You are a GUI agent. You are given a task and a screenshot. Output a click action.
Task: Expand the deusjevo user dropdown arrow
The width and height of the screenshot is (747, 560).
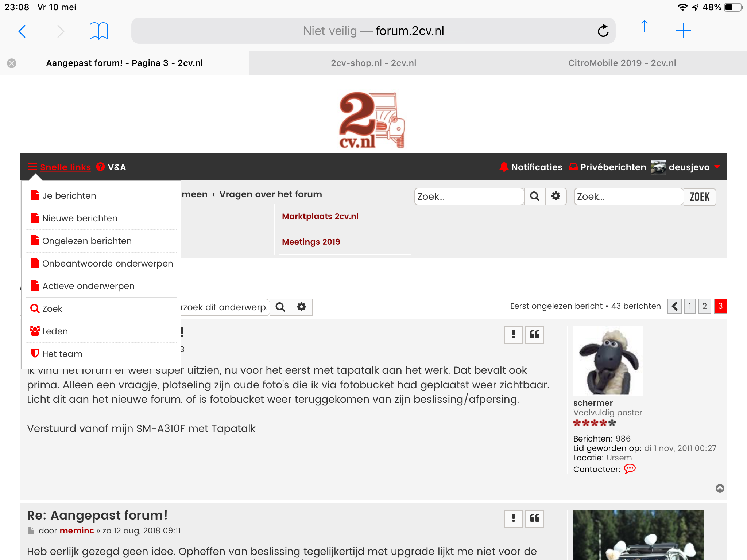click(717, 167)
